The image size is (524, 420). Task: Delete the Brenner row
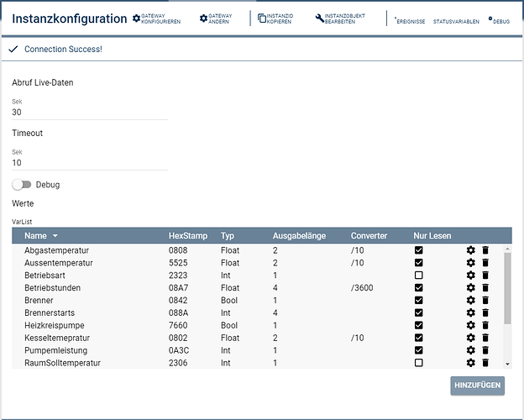click(x=485, y=300)
